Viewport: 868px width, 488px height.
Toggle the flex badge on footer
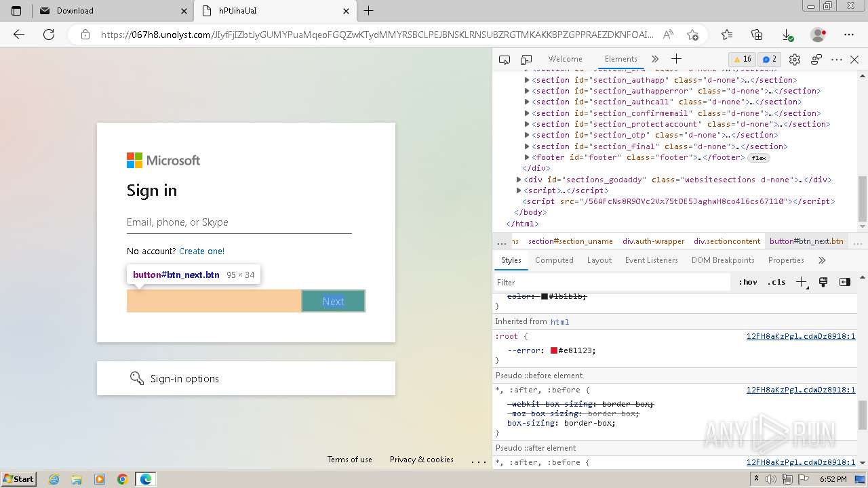click(759, 158)
